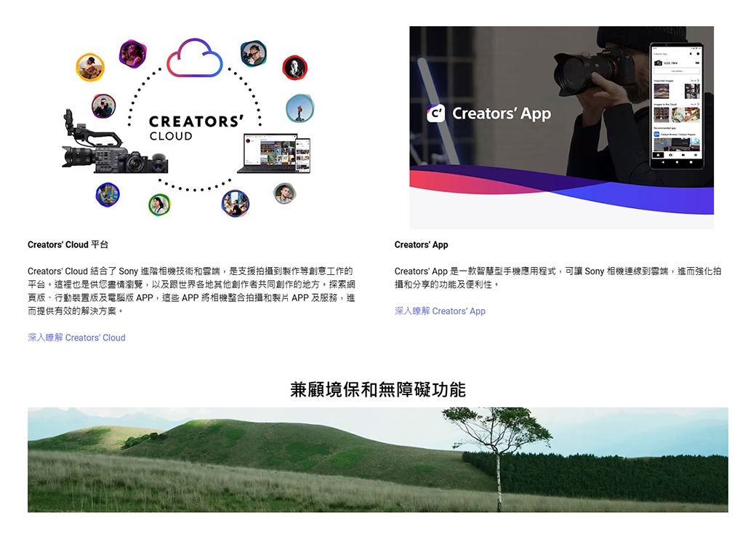Click the avatar of photographer above the camcorder

click(103, 106)
